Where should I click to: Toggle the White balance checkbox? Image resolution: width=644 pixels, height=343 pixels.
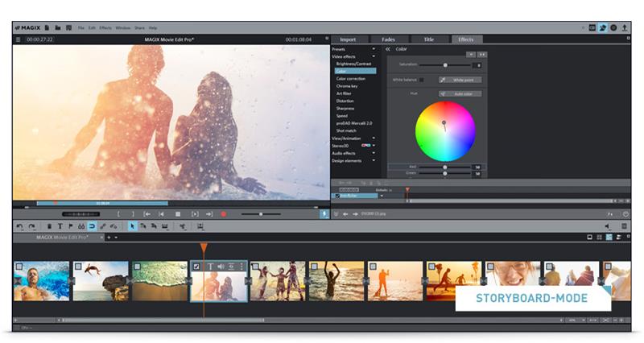tap(421, 80)
